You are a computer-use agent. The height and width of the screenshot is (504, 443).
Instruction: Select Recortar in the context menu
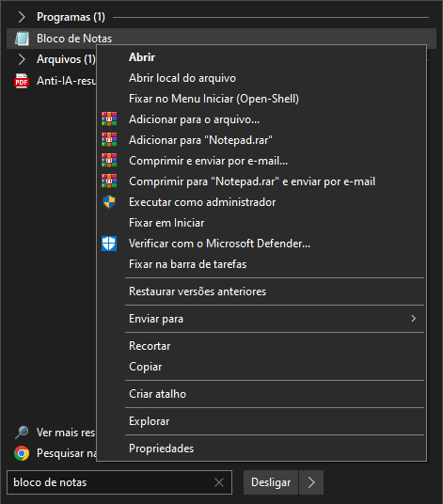click(261, 346)
